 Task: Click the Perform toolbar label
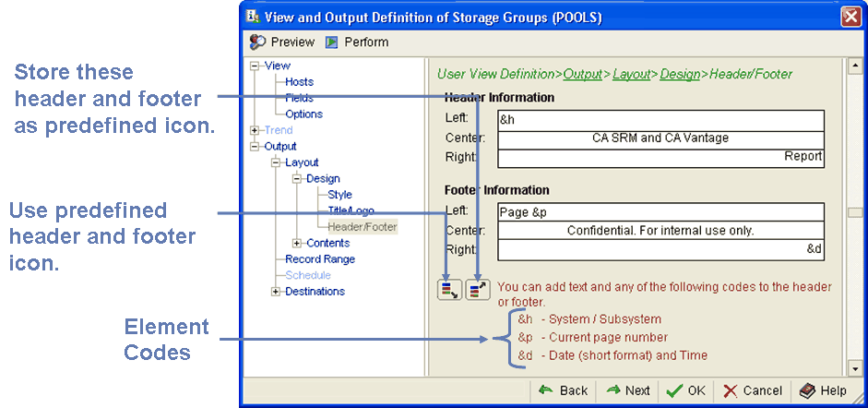click(x=366, y=42)
